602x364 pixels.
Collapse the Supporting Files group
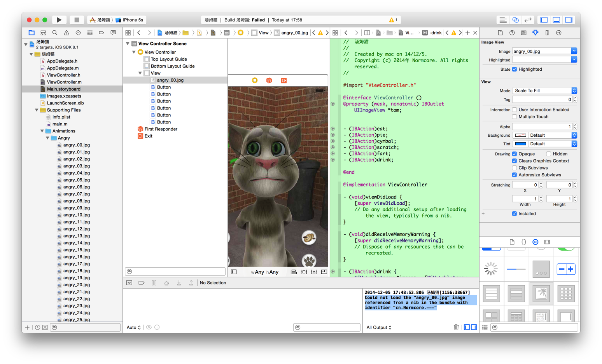pos(37,110)
